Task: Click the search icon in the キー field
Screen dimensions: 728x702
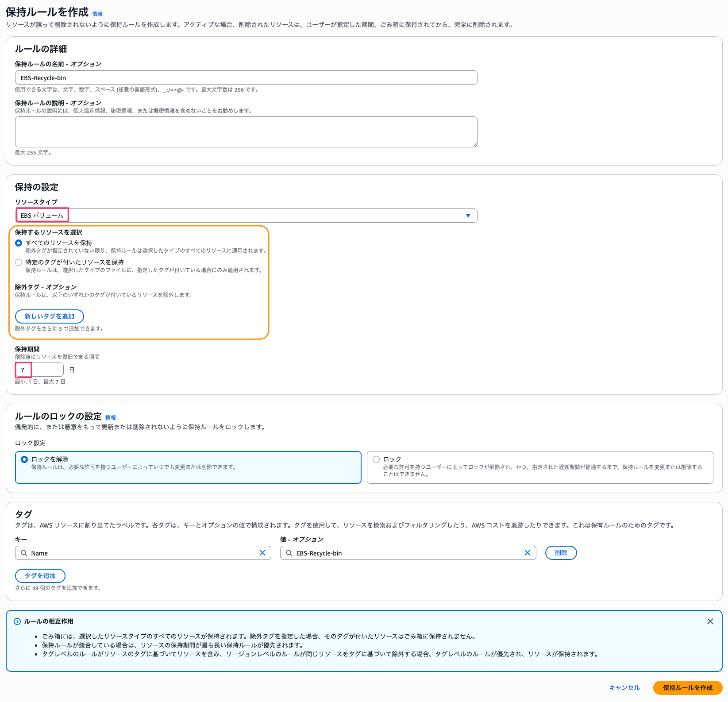Action: point(24,553)
